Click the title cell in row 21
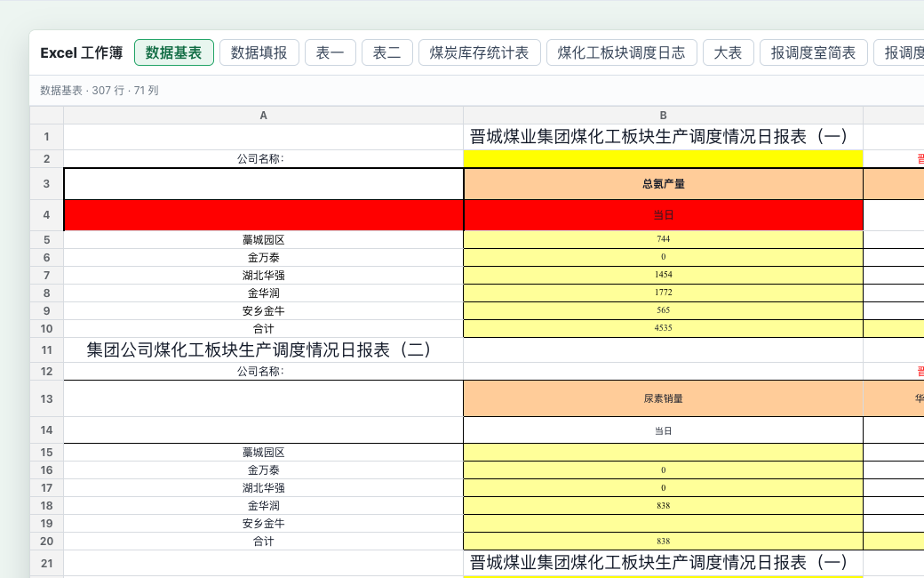This screenshot has width=924, height=578. (x=663, y=563)
